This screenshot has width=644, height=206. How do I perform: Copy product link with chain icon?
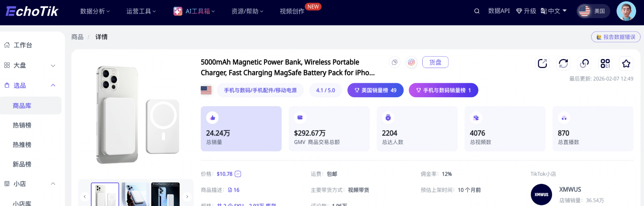pyautogui.click(x=584, y=64)
